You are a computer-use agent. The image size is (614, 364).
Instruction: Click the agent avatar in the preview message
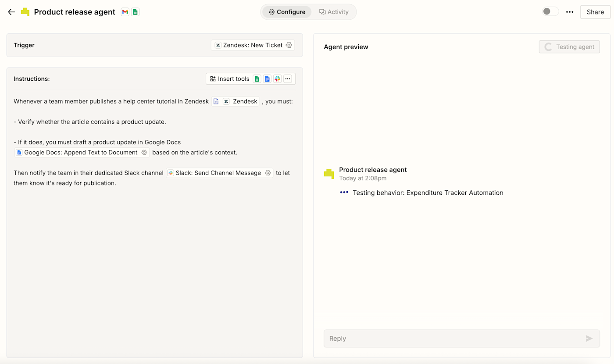[329, 174]
